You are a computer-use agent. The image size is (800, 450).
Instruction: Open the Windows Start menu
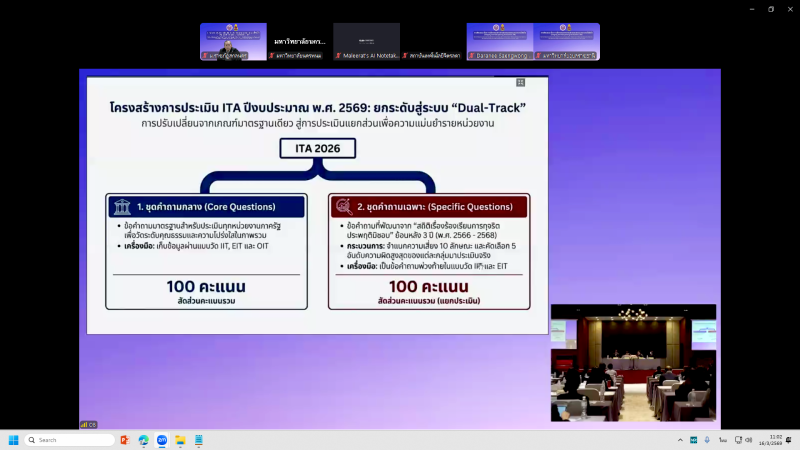pyautogui.click(x=14, y=440)
